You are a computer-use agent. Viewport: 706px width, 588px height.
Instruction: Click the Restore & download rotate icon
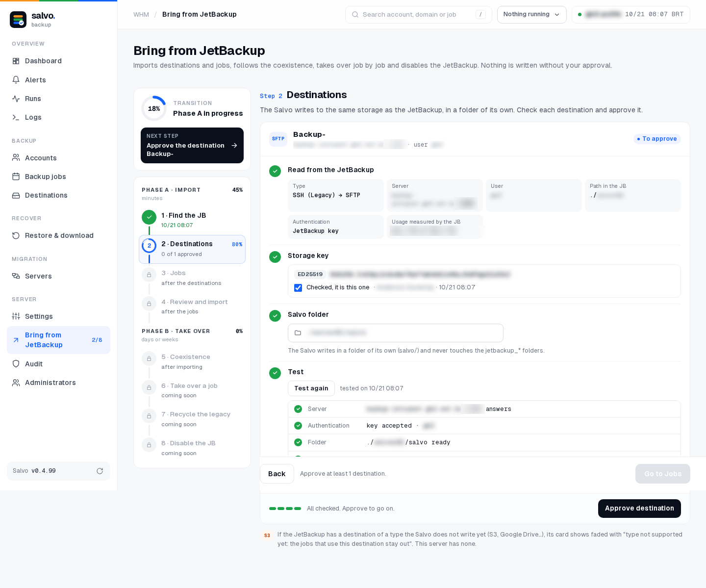[16, 235]
